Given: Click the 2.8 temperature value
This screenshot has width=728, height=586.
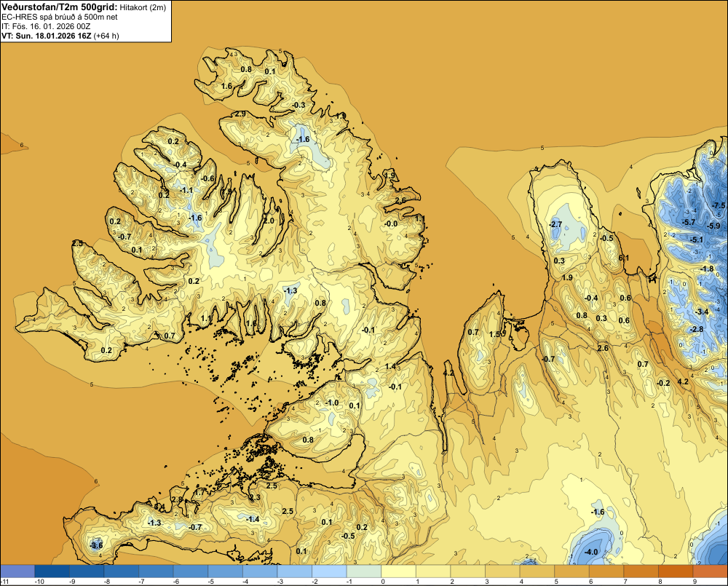Looking at the screenshot, I should coord(178,499).
